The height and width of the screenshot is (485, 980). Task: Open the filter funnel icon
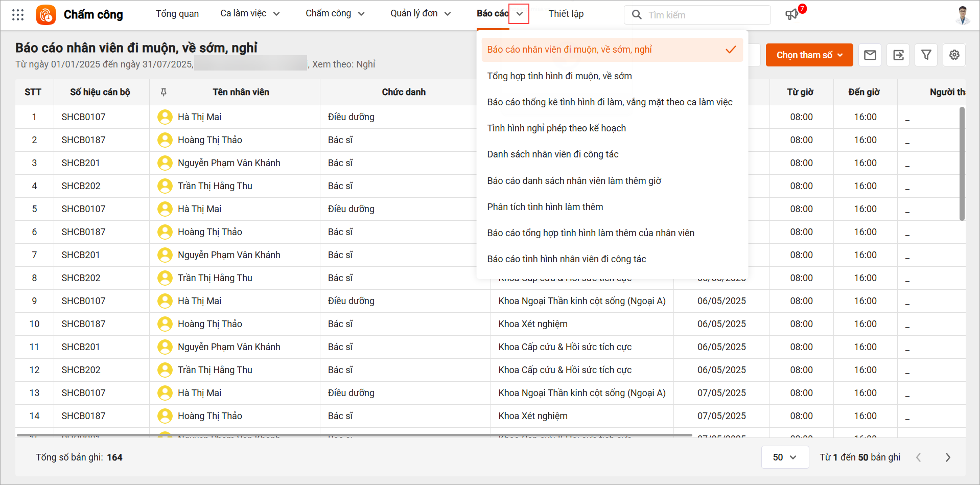click(926, 55)
